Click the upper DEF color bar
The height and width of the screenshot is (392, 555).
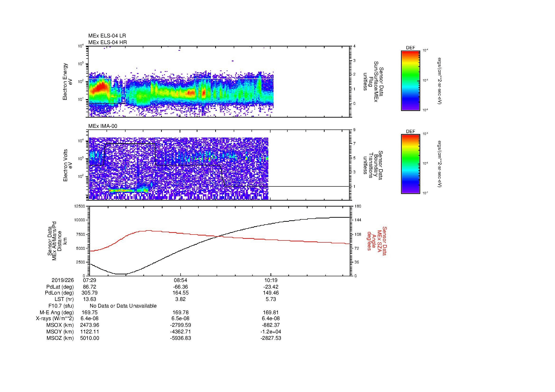coord(410,80)
